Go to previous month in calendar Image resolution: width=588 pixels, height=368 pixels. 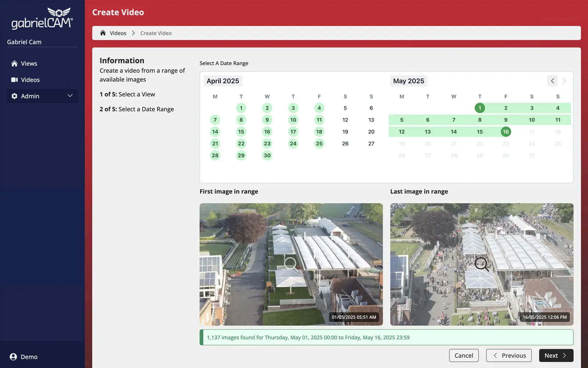(x=552, y=81)
